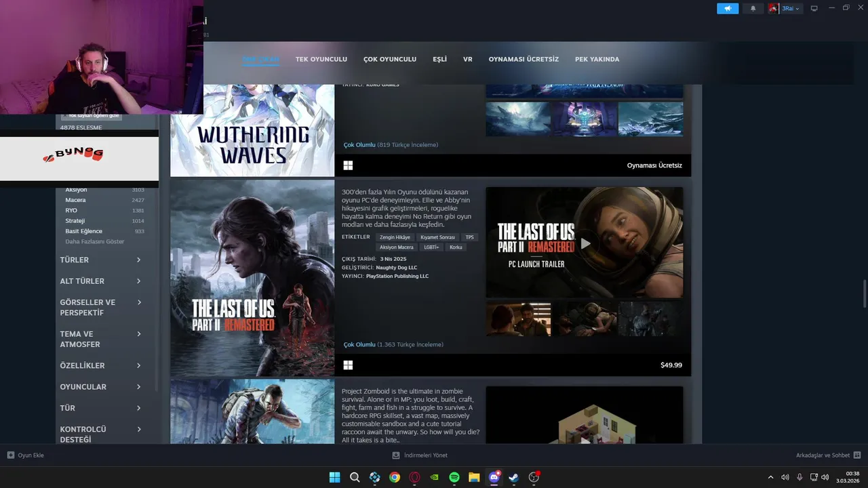Image resolution: width=868 pixels, height=488 pixels.
Task: Select the VR tab
Action: pyautogui.click(x=468, y=59)
